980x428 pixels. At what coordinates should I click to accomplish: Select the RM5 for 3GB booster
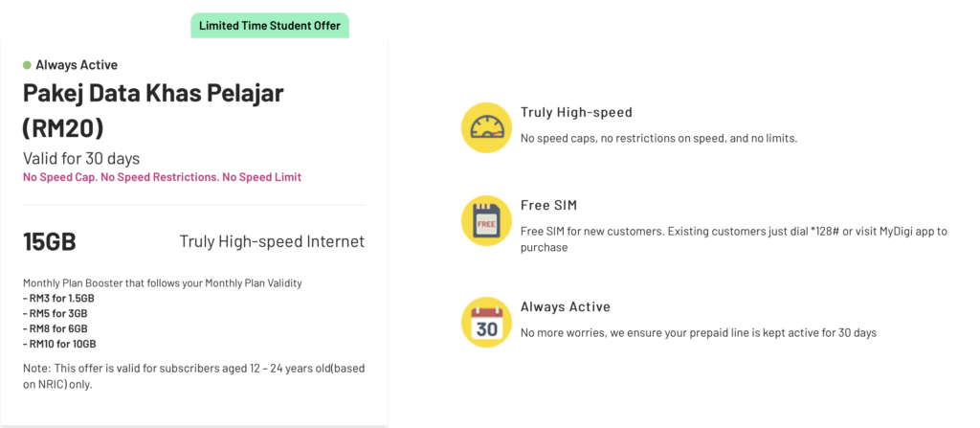click(x=55, y=313)
